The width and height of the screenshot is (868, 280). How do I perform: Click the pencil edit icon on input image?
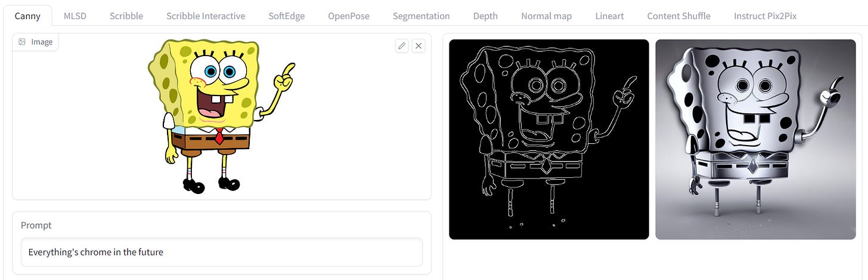point(402,46)
